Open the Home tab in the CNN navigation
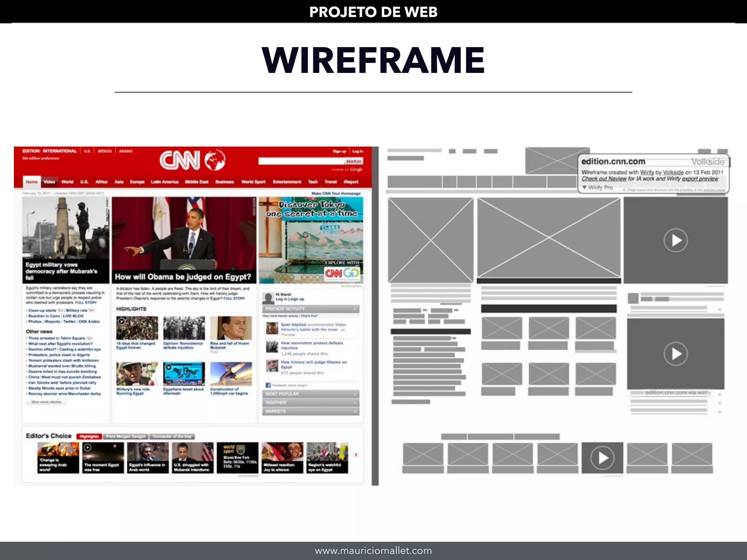The height and width of the screenshot is (560, 747). point(31,182)
